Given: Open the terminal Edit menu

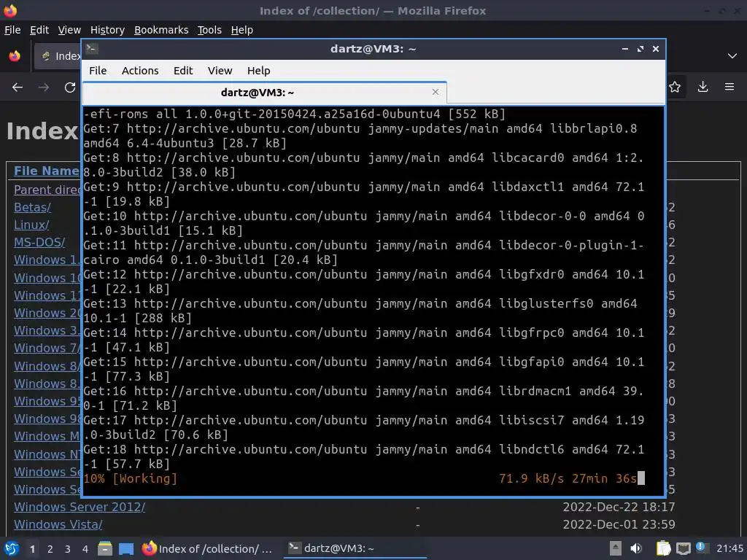Looking at the screenshot, I should 183,71.
